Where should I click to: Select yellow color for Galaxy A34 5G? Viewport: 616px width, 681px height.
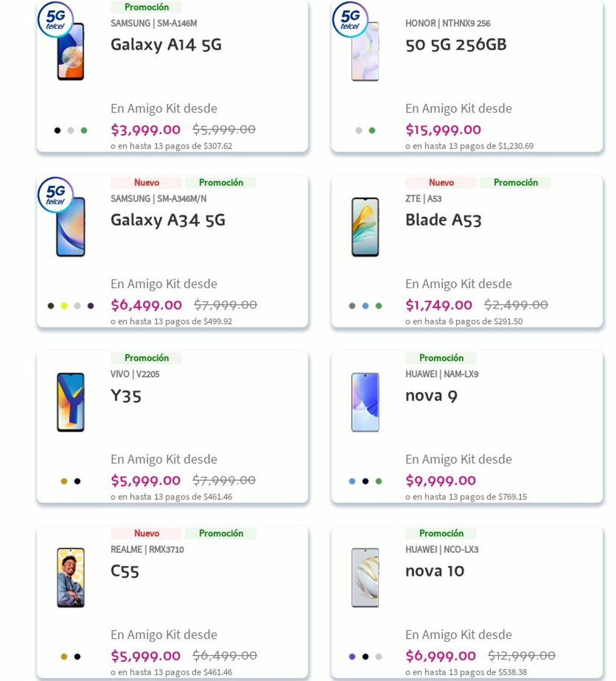pos(64,306)
